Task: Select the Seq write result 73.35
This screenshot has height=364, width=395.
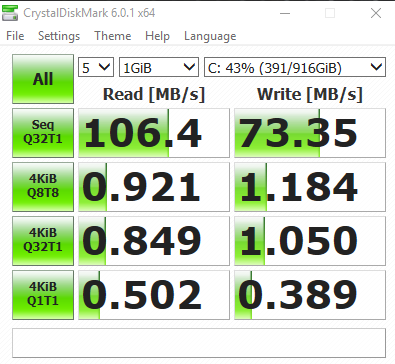Action: tap(310, 133)
